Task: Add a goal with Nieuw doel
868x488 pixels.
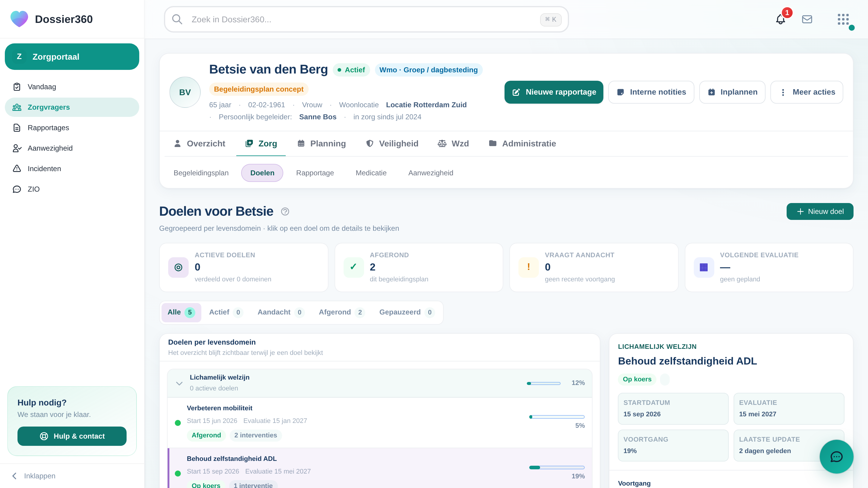Action: coord(820,211)
